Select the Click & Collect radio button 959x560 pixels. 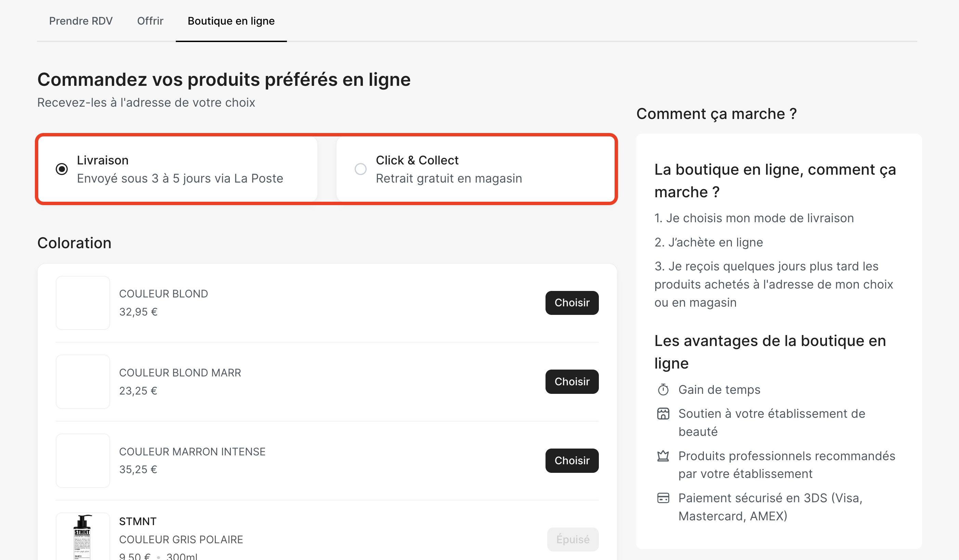(x=360, y=169)
